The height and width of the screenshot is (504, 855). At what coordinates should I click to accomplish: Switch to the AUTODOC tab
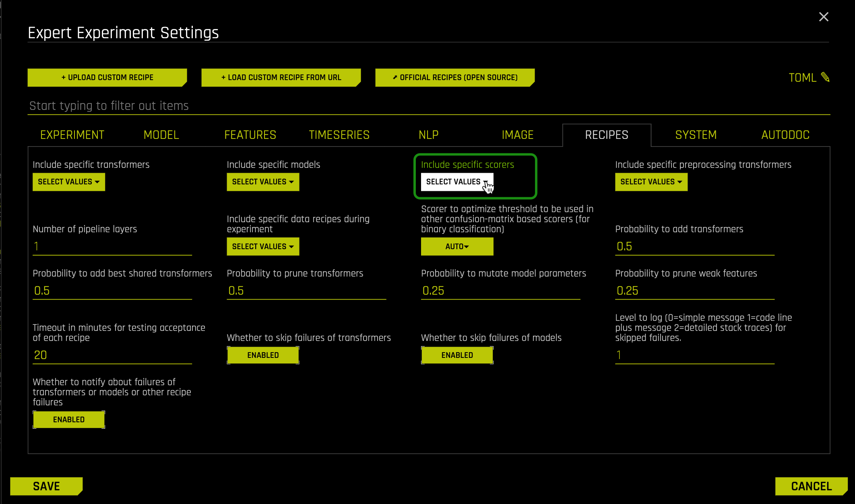(785, 135)
